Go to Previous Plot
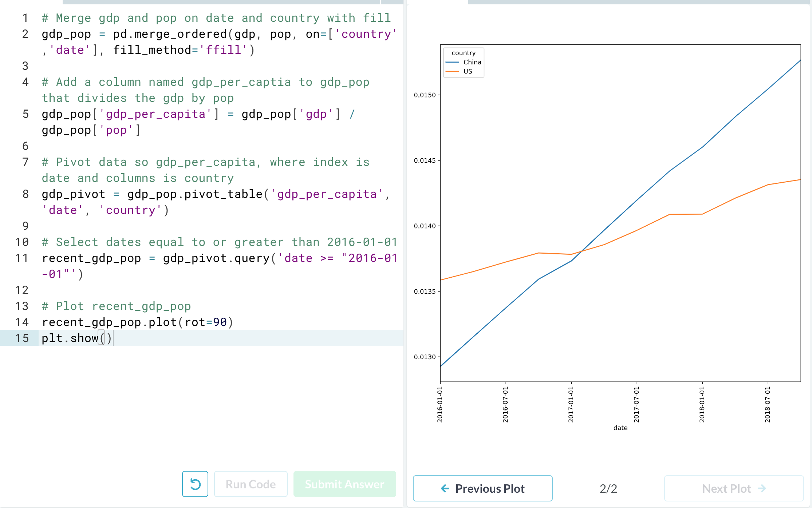 point(482,488)
